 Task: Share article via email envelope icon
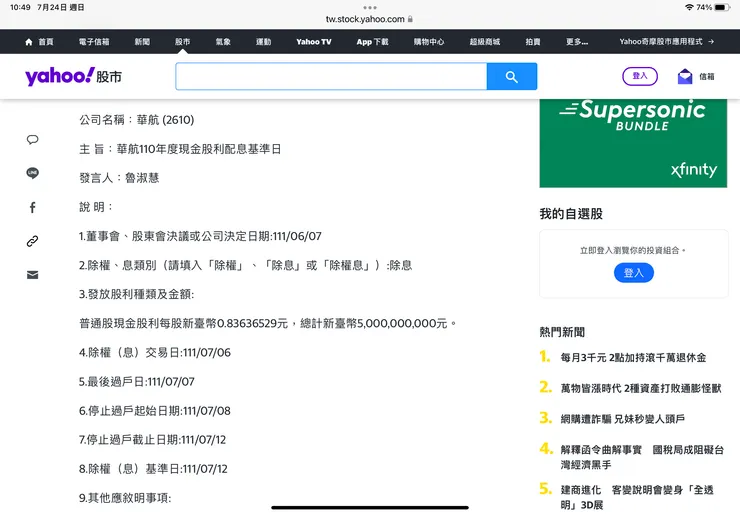click(33, 275)
